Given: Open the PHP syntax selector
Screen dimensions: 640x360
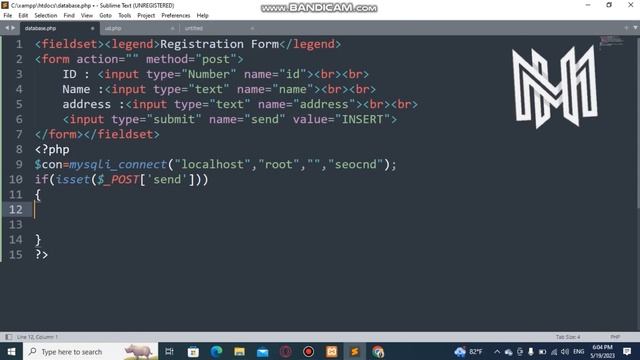Looking at the screenshot, I should click(615, 337).
